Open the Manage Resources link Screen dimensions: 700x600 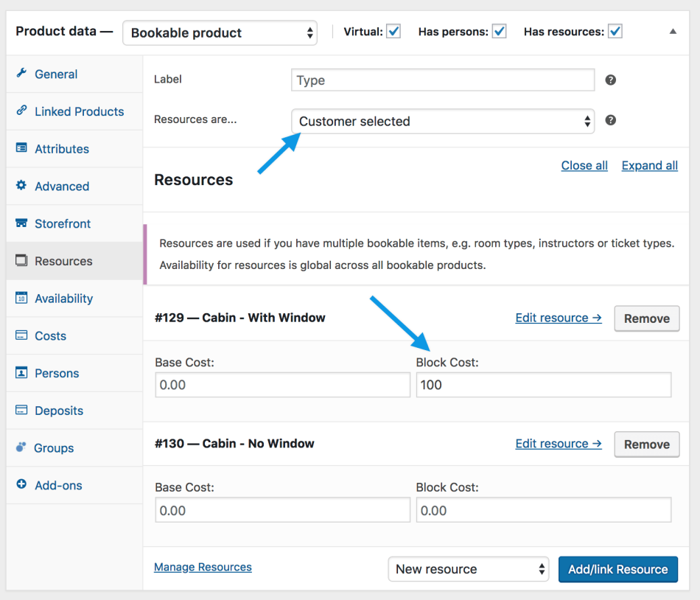click(203, 567)
